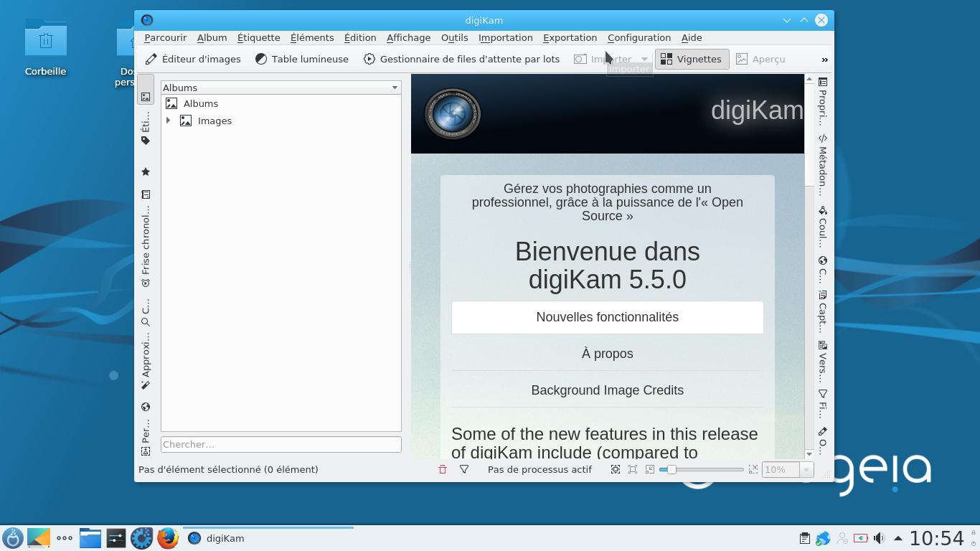Viewport: 980px width, 551px height.
Task: Adjust the thumbnail size slider handle
Action: click(x=672, y=469)
